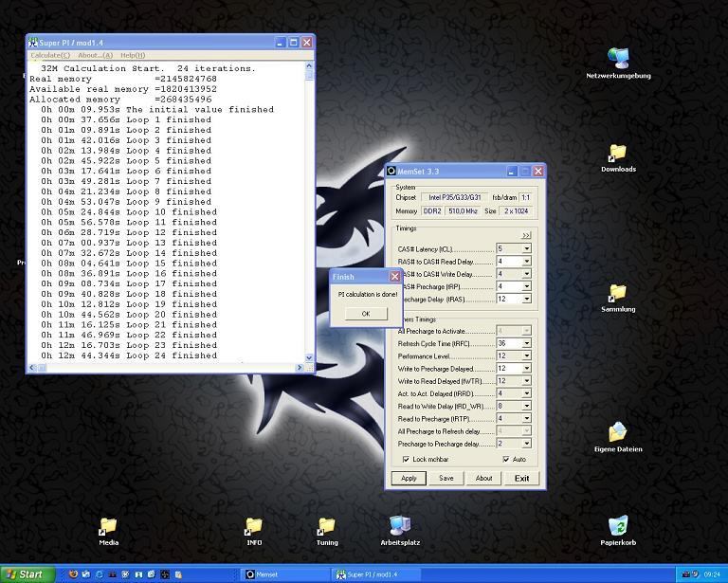Open Refresh Cycle Time (tRFC) dropdown
The image size is (728, 583).
526,343
